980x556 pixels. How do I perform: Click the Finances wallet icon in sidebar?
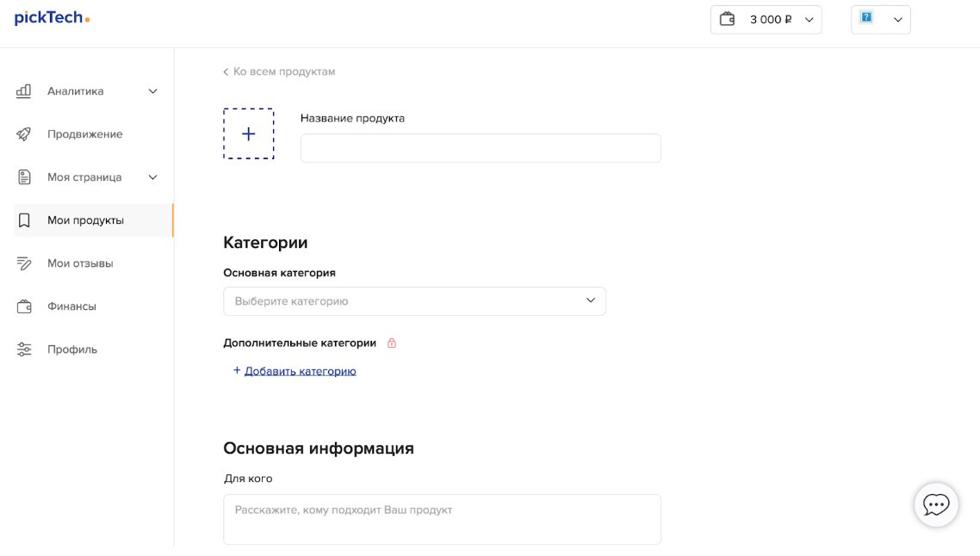point(24,306)
